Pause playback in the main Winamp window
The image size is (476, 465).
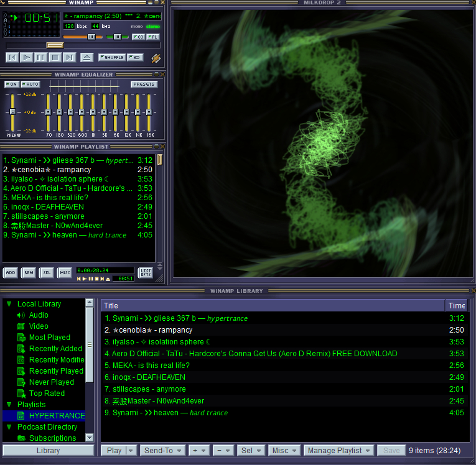(40, 58)
